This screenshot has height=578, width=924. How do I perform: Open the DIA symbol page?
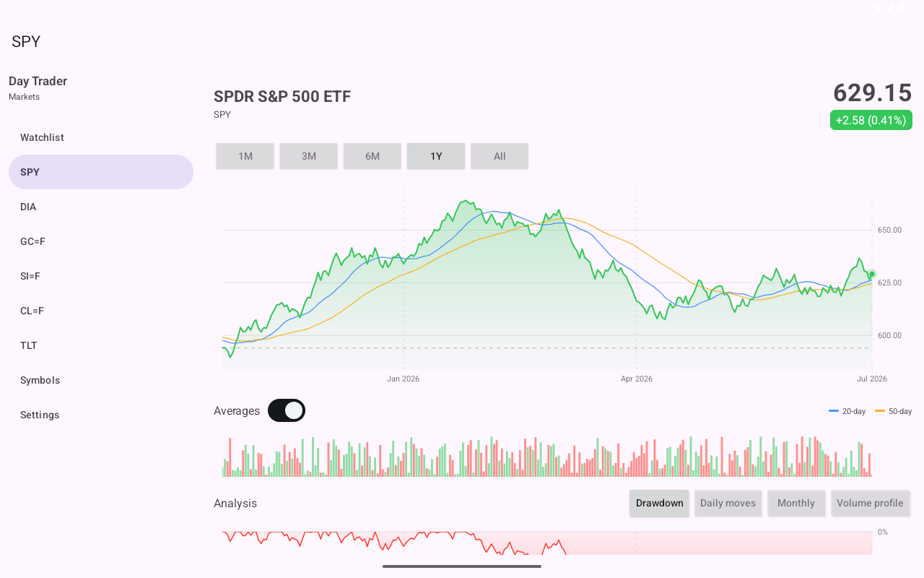coord(101,207)
